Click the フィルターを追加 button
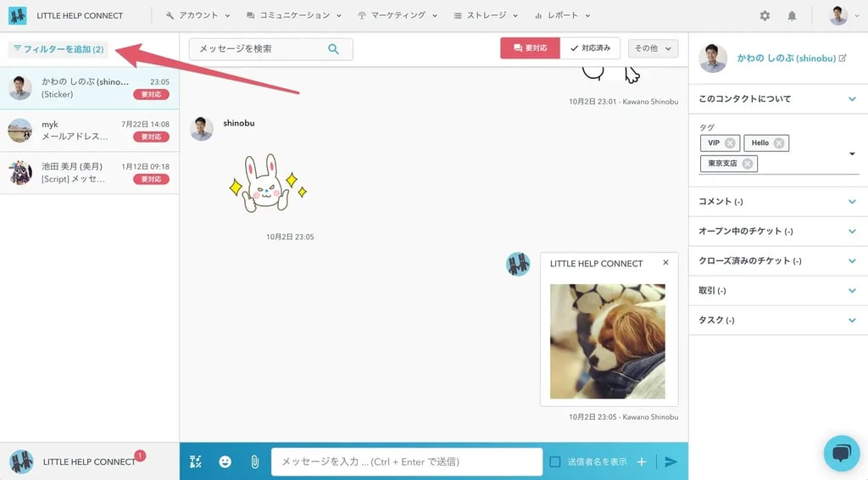The image size is (868, 480). 59,49
